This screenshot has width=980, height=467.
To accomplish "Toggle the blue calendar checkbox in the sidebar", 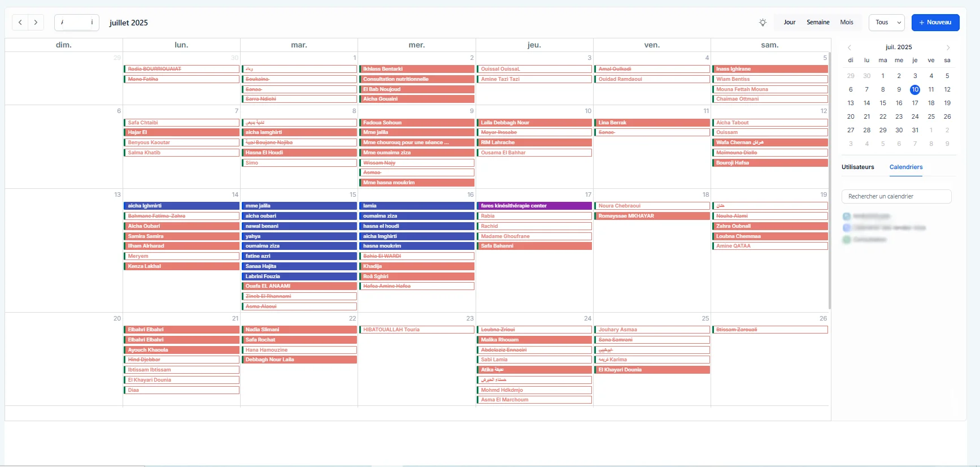I will tap(847, 228).
